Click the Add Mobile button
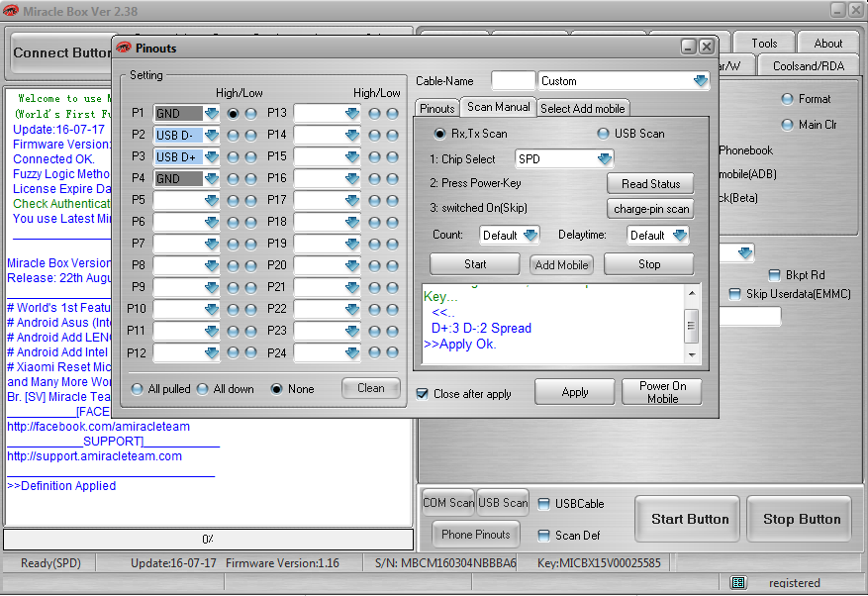 coord(561,264)
